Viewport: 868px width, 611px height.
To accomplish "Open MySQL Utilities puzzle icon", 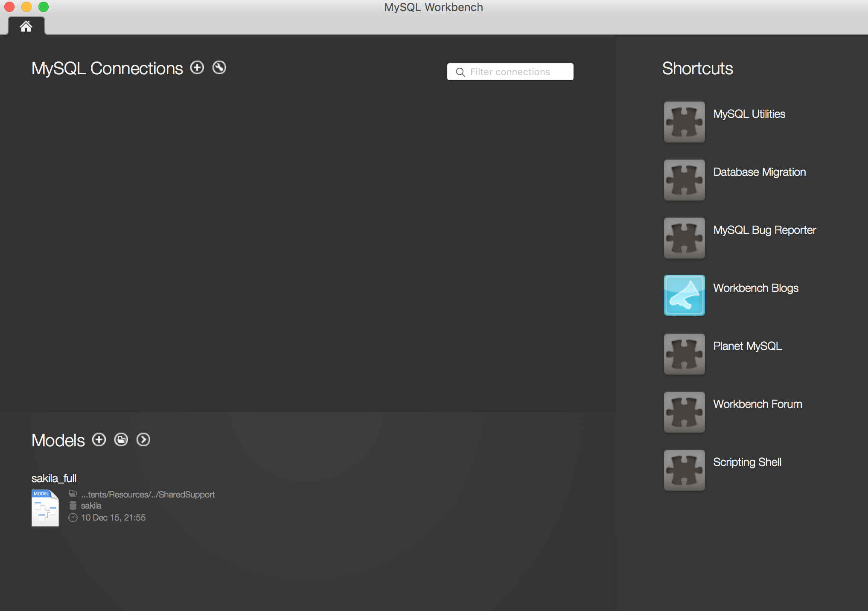I will pyautogui.click(x=684, y=122).
